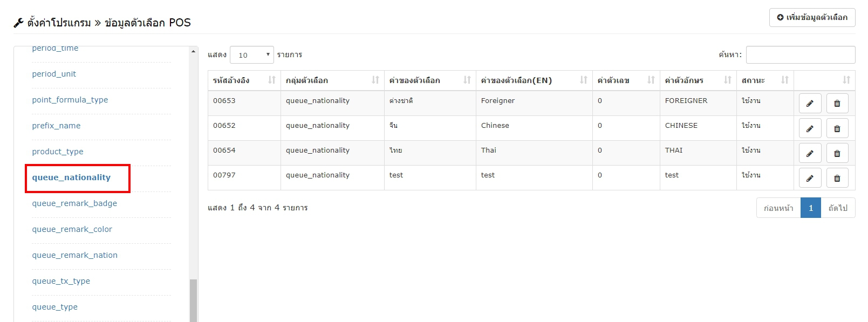The width and height of the screenshot is (868, 322).
Task: Open the rows-per-page dropdown showing 10
Action: click(x=252, y=55)
